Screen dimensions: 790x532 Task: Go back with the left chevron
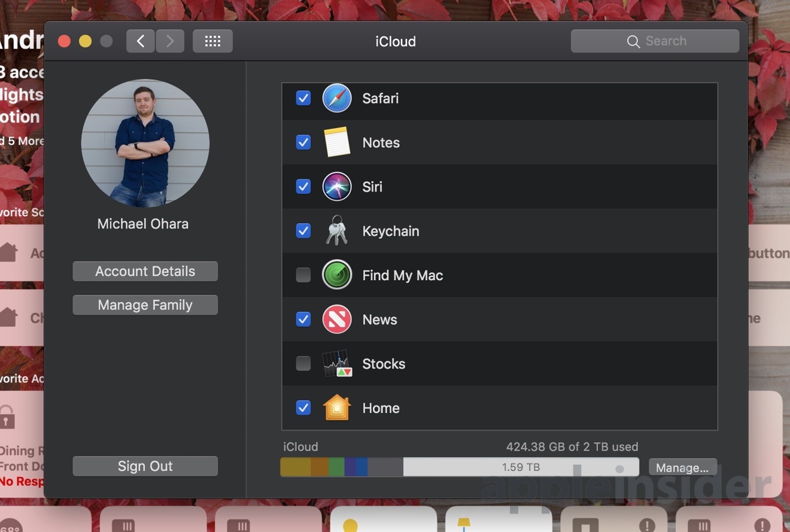pyautogui.click(x=141, y=41)
